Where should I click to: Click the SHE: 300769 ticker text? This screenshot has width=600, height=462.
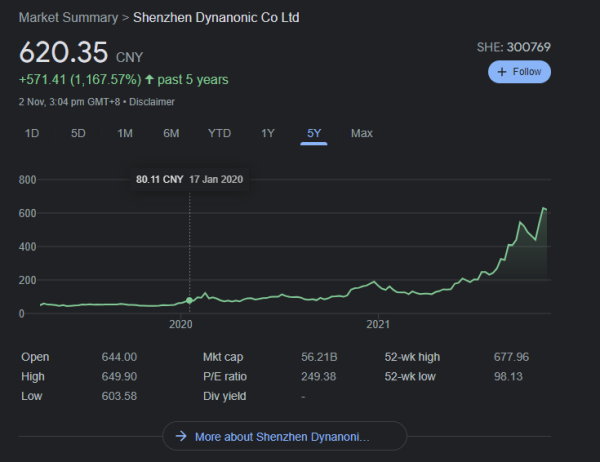(514, 47)
